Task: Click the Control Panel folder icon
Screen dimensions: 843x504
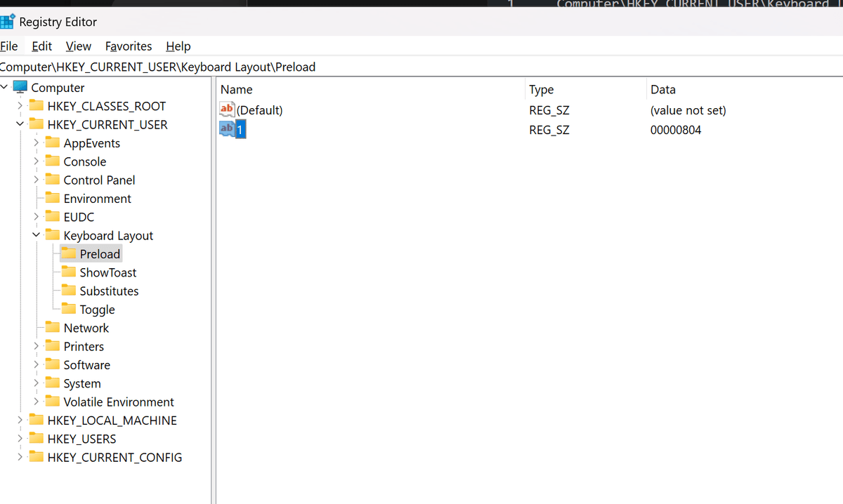Action: 53,180
